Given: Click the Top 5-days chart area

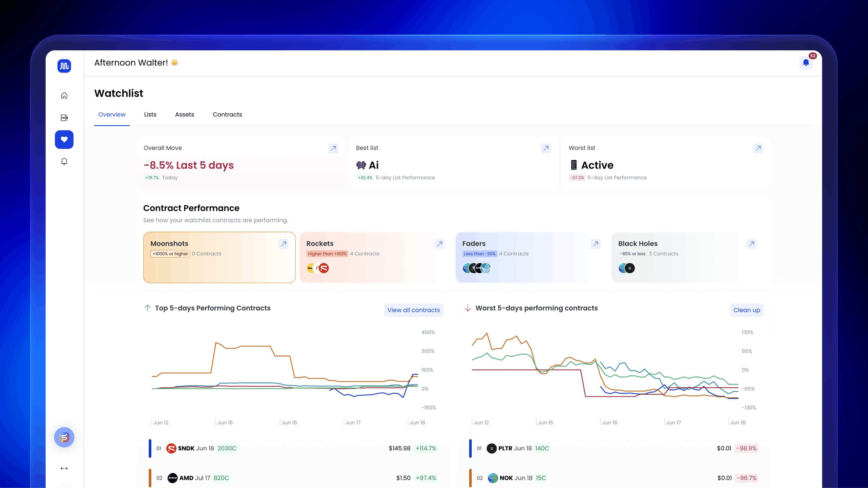Looking at the screenshot, I should point(285,370).
